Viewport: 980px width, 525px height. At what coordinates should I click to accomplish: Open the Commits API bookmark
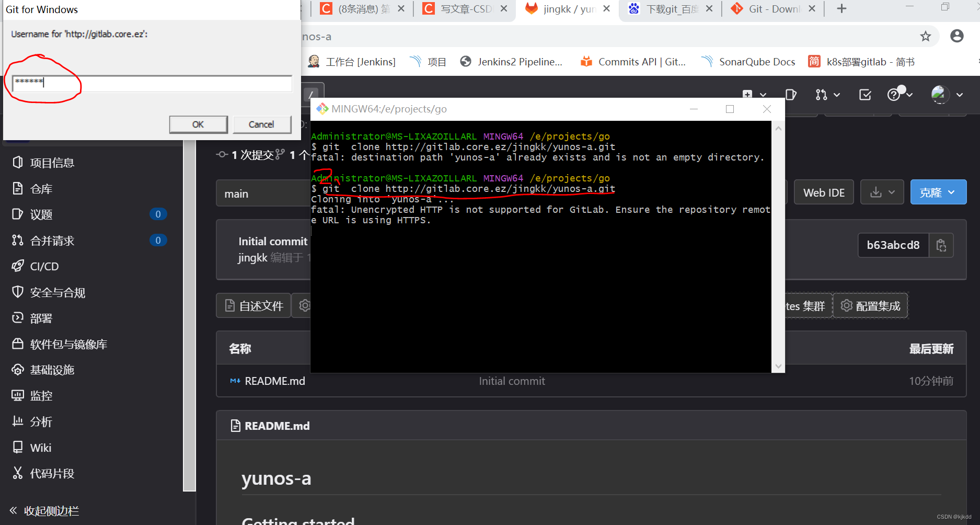[x=633, y=62]
